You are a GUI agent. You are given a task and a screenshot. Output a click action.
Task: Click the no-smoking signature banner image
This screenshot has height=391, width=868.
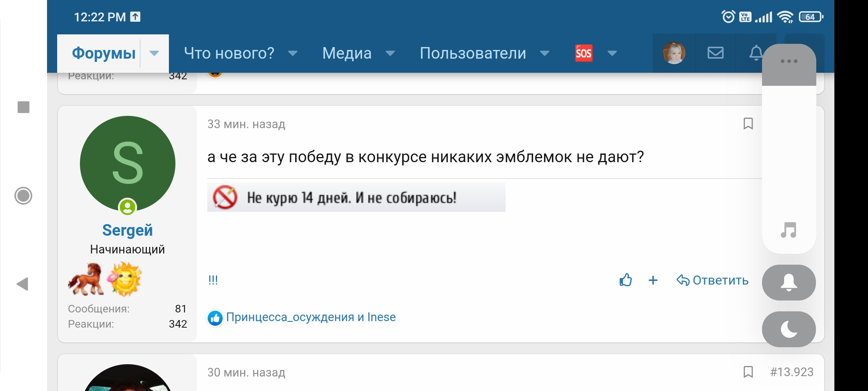[356, 197]
